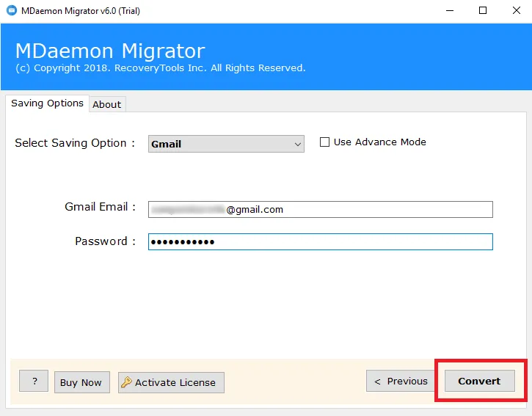
Task: Minimize the MDaemon Migrator window
Action: pyautogui.click(x=450, y=10)
